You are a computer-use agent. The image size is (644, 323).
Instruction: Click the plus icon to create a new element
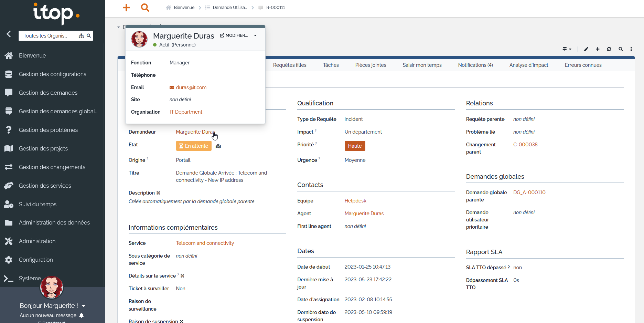pyautogui.click(x=598, y=49)
